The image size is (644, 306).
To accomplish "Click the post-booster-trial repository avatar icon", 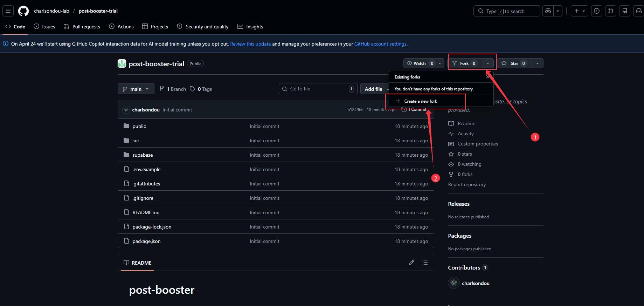I will pos(122,63).
